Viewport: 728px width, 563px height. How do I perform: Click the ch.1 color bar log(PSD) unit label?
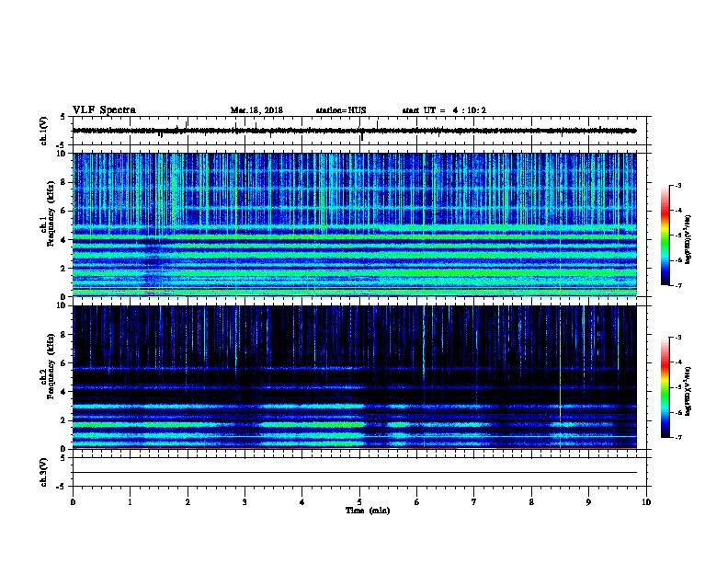pyautogui.click(x=688, y=239)
